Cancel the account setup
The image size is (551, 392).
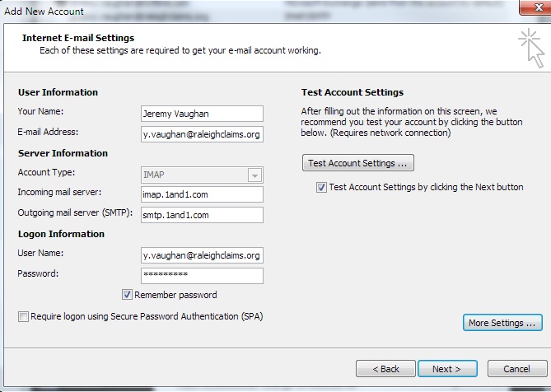(516, 368)
